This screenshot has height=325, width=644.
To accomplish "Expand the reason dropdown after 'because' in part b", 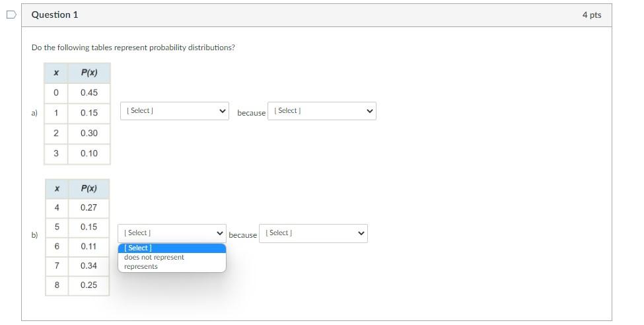I will pyautogui.click(x=313, y=233).
